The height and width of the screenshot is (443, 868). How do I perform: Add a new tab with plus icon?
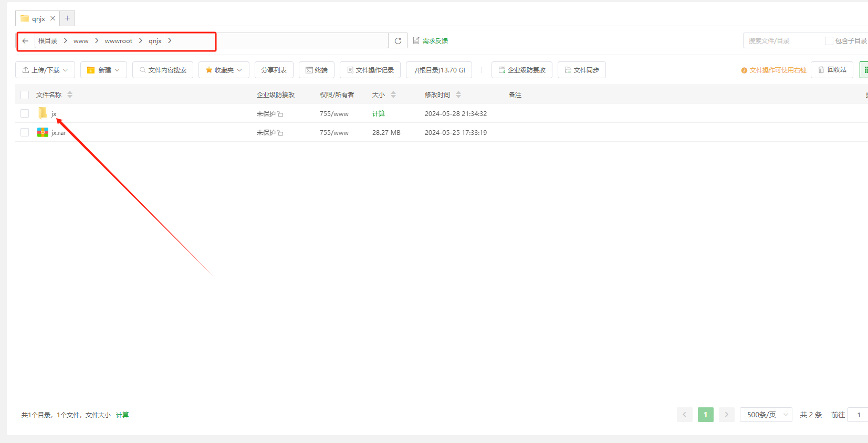(x=67, y=18)
